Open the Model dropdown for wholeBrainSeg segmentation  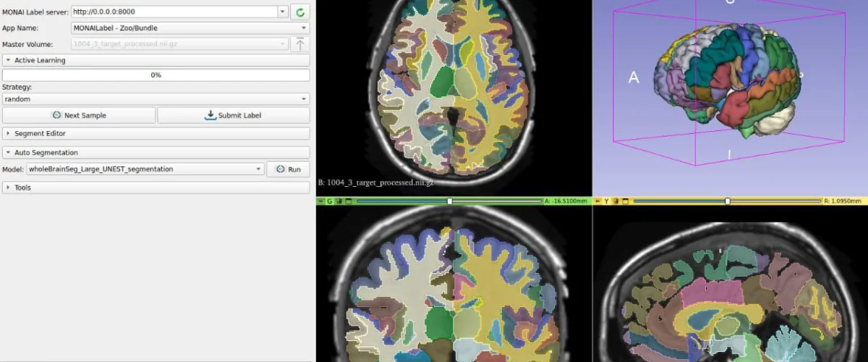pos(145,169)
